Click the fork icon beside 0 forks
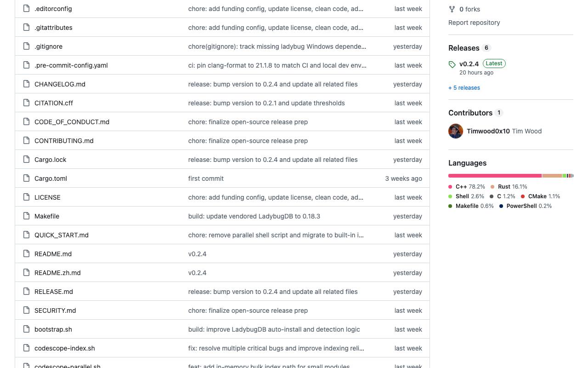The image size is (588, 368). tap(452, 9)
